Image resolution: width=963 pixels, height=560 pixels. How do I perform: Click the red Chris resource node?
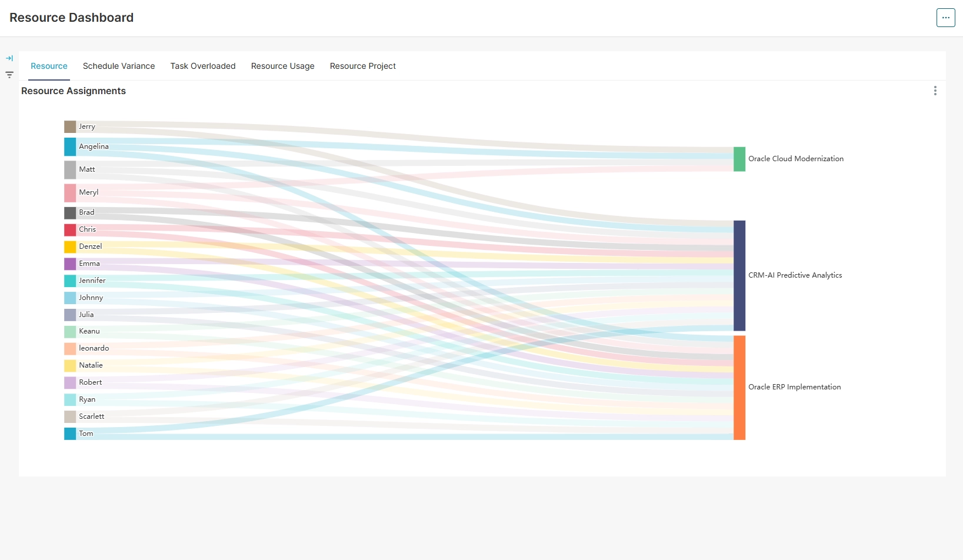[x=70, y=229]
